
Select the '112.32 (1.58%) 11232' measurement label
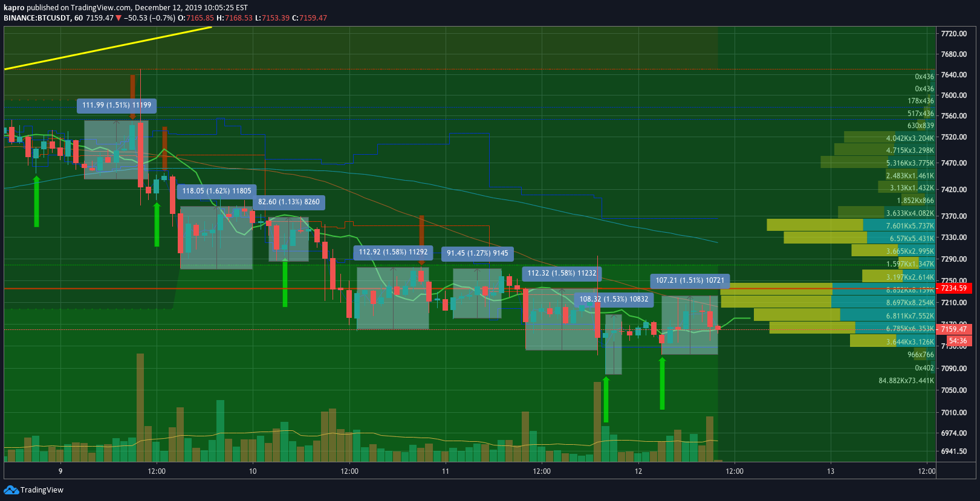pyautogui.click(x=562, y=273)
